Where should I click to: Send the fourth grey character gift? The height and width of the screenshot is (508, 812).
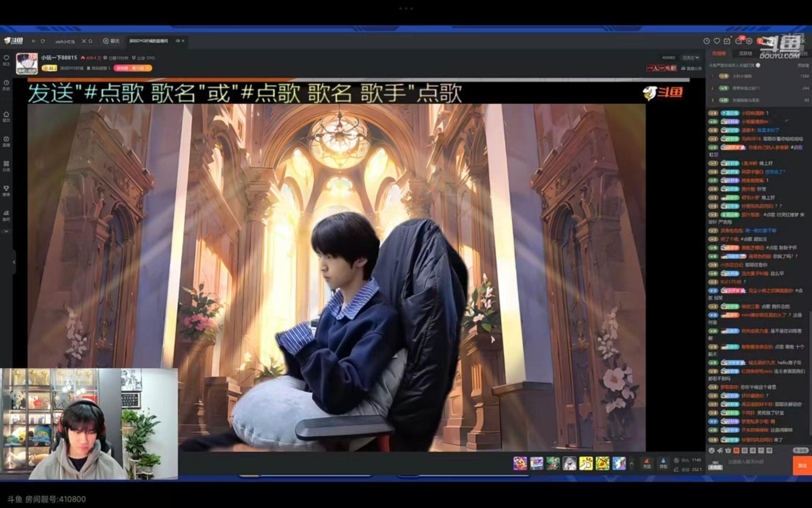[x=570, y=464]
